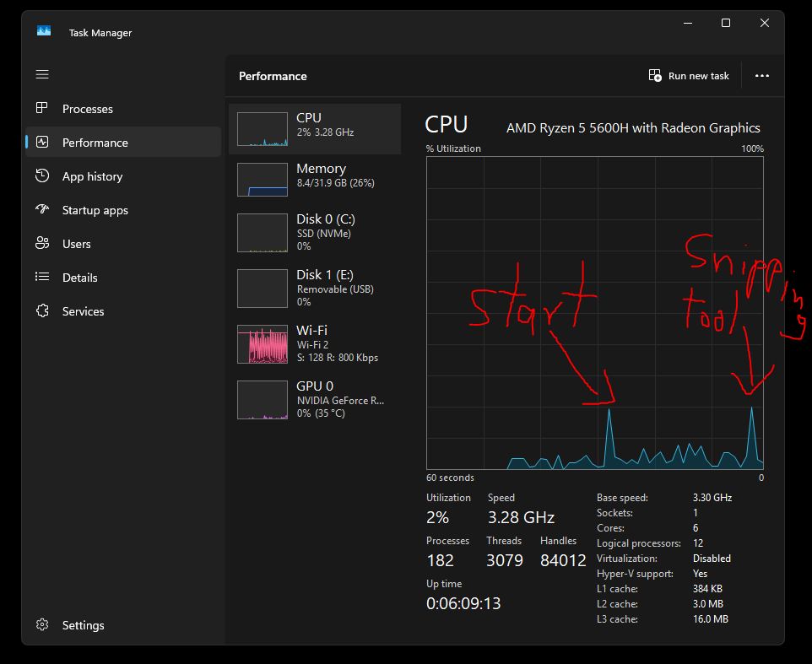Click the Removable (USB) disk entry text
Screen dimensions: 812x664
(335, 289)
